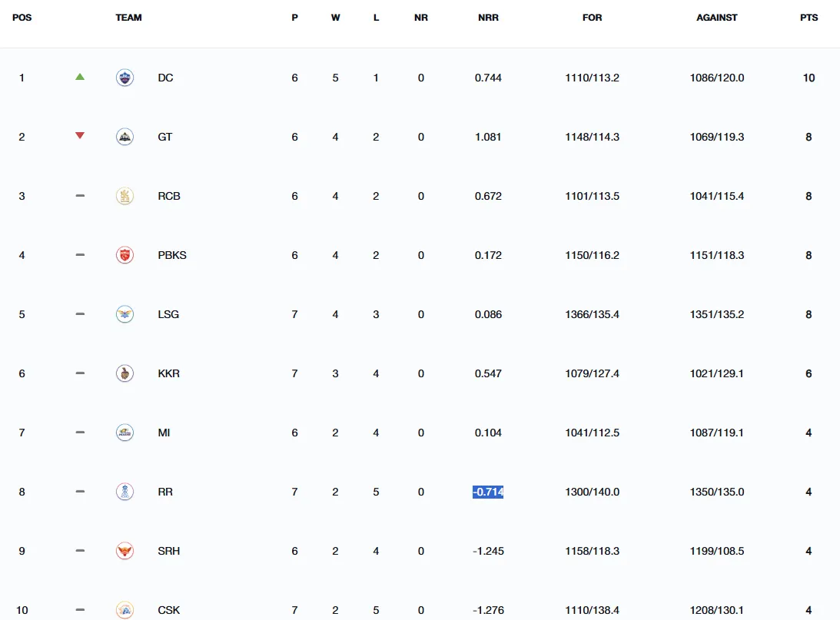Viewport: 840px width, 620px height.
Task: Click the RCB team logo
Action: [125, 196]
